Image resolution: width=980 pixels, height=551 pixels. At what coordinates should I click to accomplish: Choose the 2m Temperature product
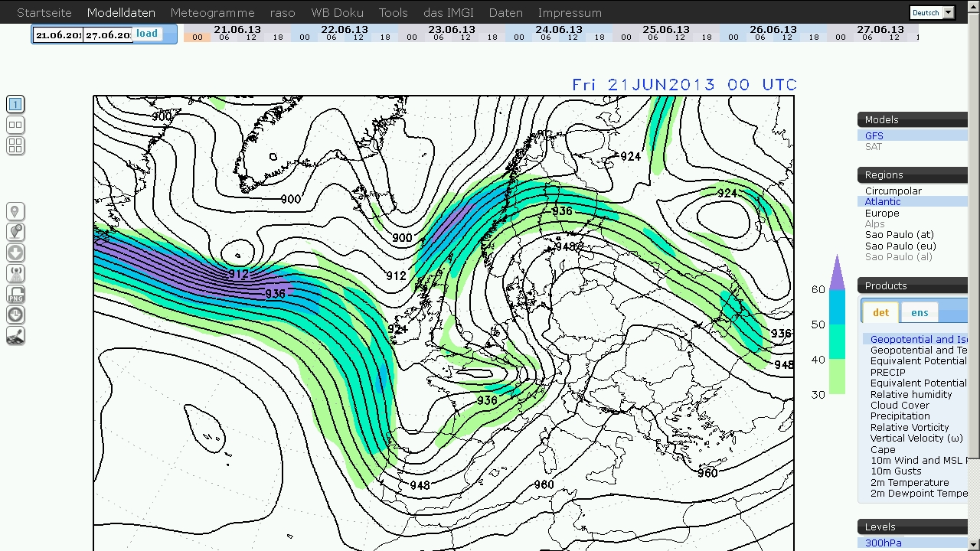909,482
